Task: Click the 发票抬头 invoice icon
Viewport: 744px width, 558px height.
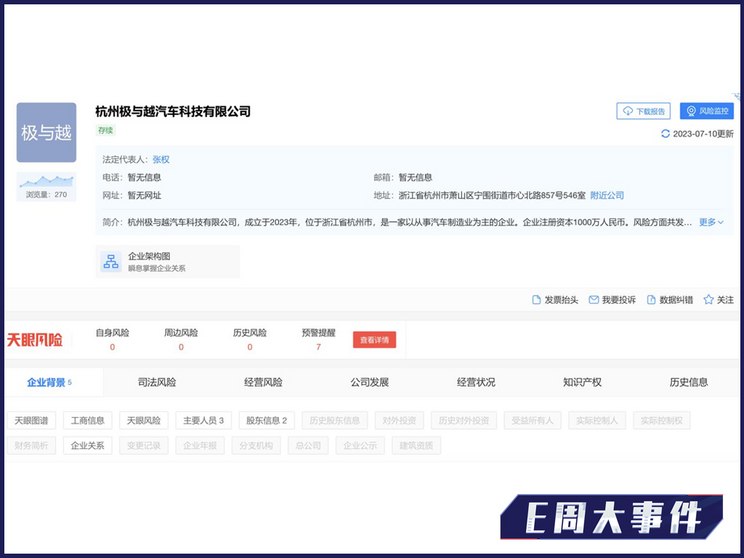Action: pos(536,300)
